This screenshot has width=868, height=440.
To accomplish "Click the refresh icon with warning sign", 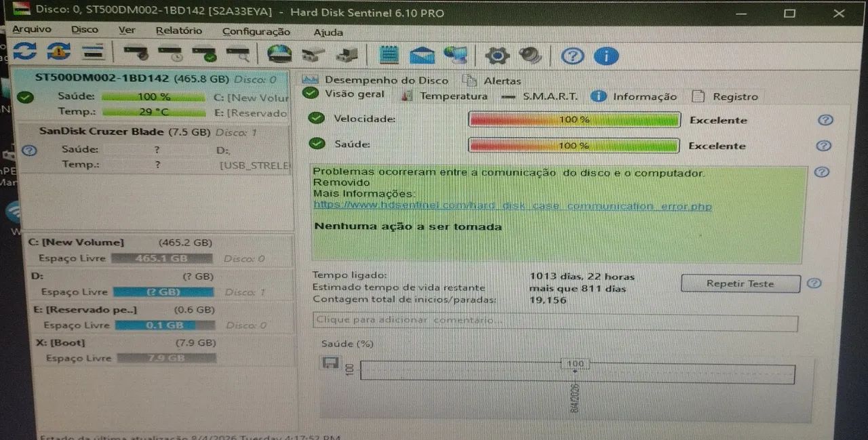I will point(58,52).
